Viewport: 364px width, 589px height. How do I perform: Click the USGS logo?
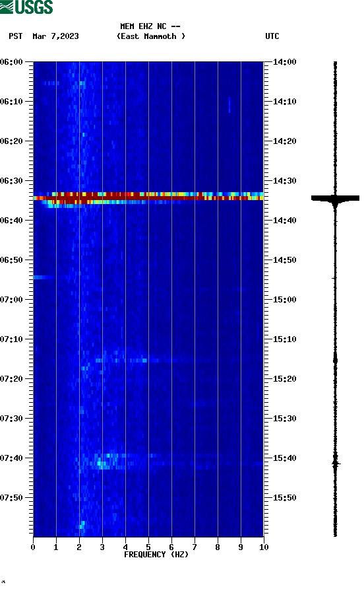(26, 7)
